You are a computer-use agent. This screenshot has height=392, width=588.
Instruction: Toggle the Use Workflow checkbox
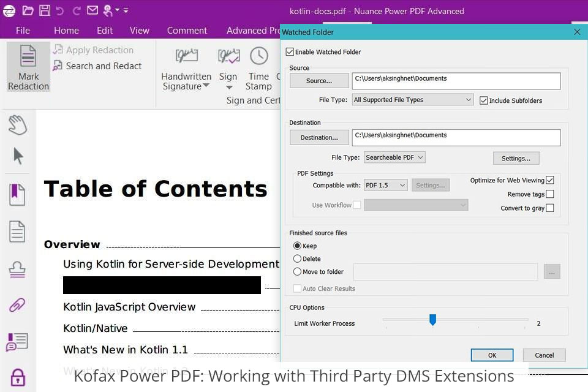357,205
